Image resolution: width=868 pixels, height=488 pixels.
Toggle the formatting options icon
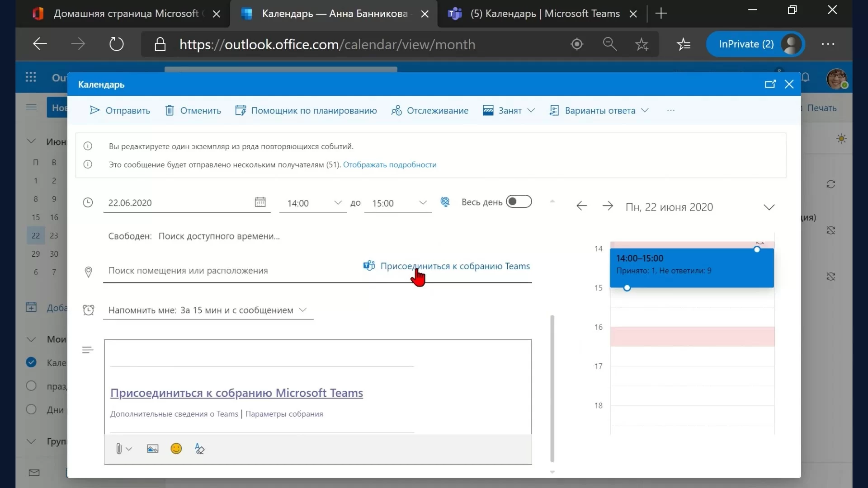(199, 449)
